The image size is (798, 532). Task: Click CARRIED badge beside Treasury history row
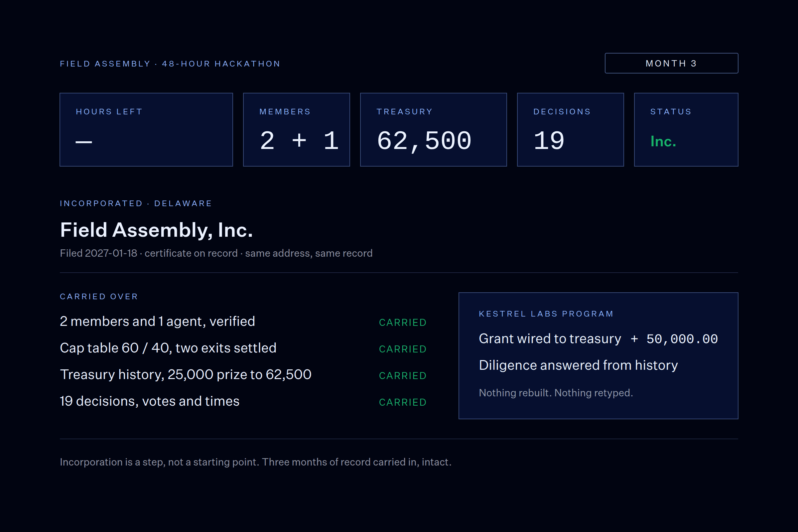pyautogui.click(x=403, y=376)
